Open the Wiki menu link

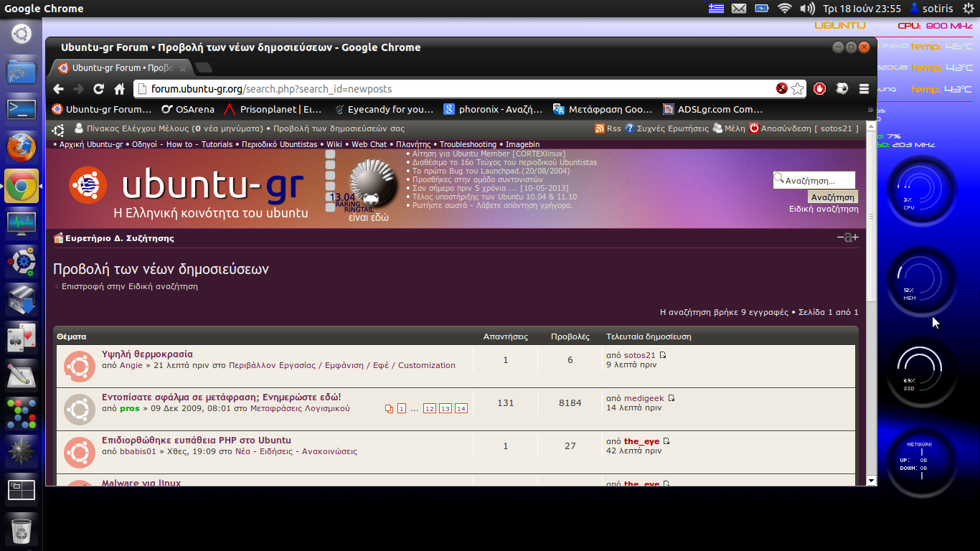pyautogui.click(x=334, y=144)
